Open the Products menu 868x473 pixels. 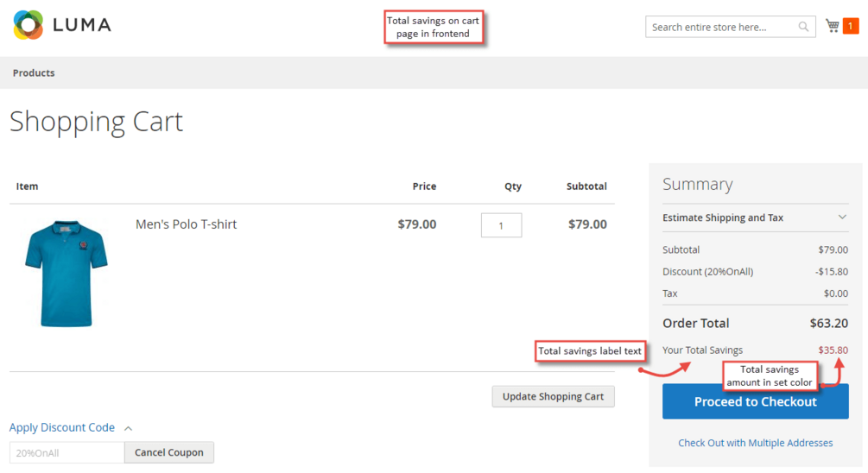pyautogui.click(x=34, y=73)
